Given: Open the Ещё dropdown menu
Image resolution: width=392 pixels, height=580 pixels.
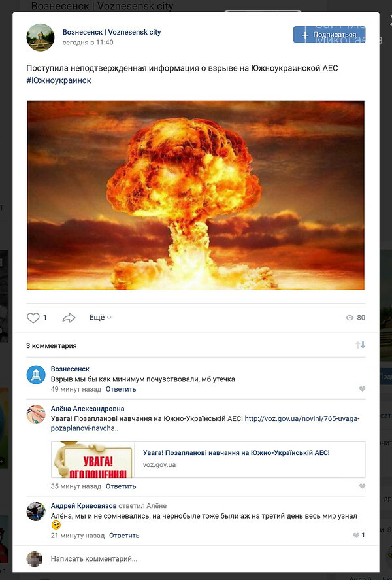Looking at the screenshot, I should click(100, 317).
